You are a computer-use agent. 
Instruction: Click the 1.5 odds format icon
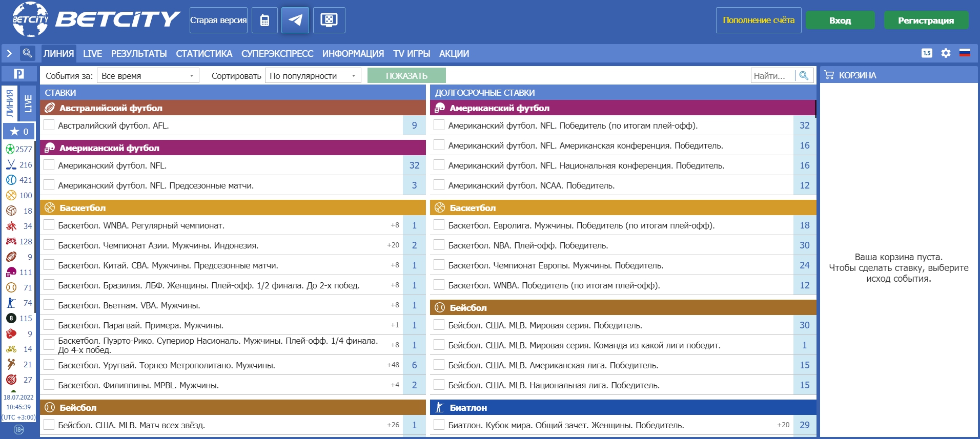point(927,53)
